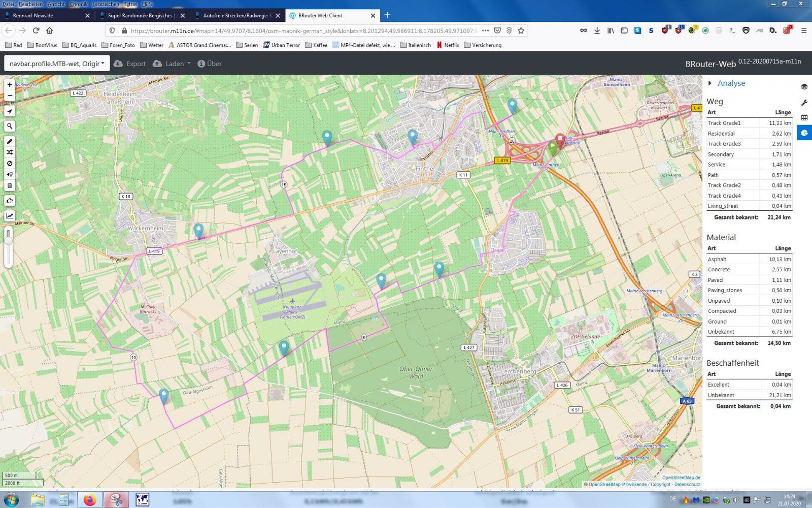Click the Asphalt material row

750,259
